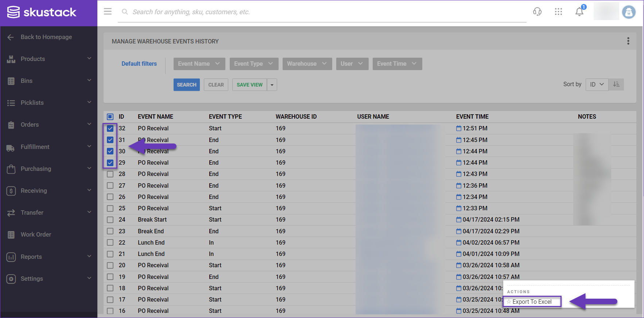Open the Save View split arrow
The width and height of the screenshot is (644, 318).
click(272, 85)
